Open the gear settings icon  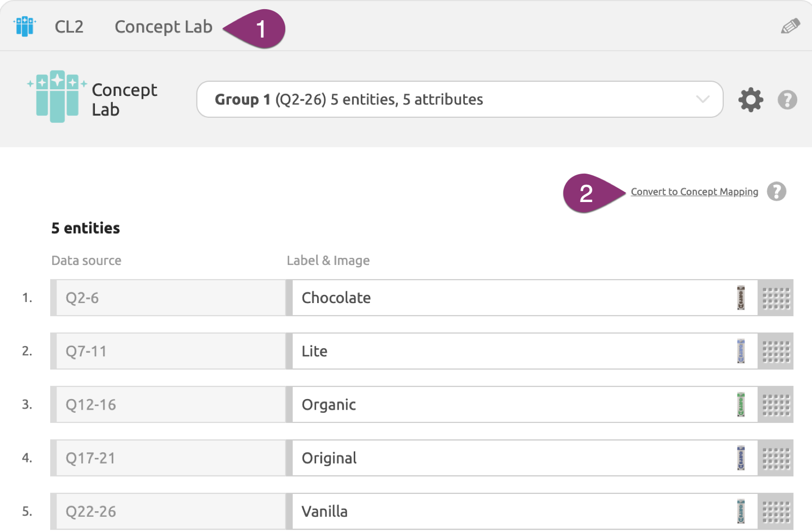pyautogui.click(x=751, y=99)
